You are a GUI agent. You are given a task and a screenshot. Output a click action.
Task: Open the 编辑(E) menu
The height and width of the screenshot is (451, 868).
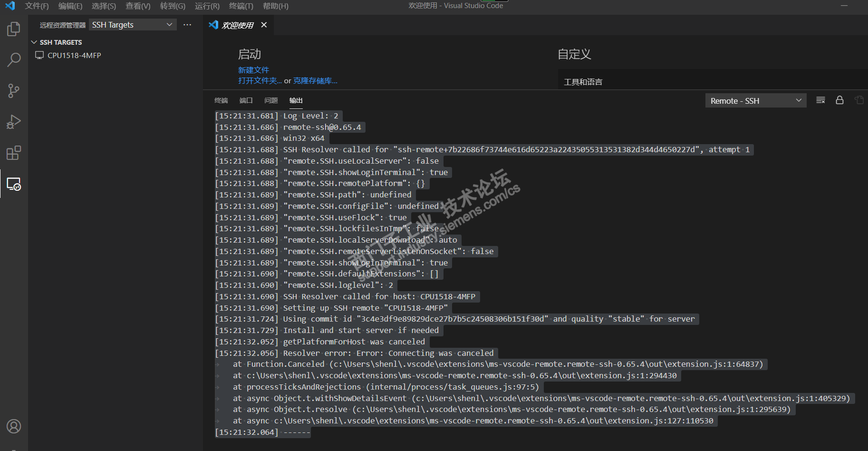click(70, 6)
